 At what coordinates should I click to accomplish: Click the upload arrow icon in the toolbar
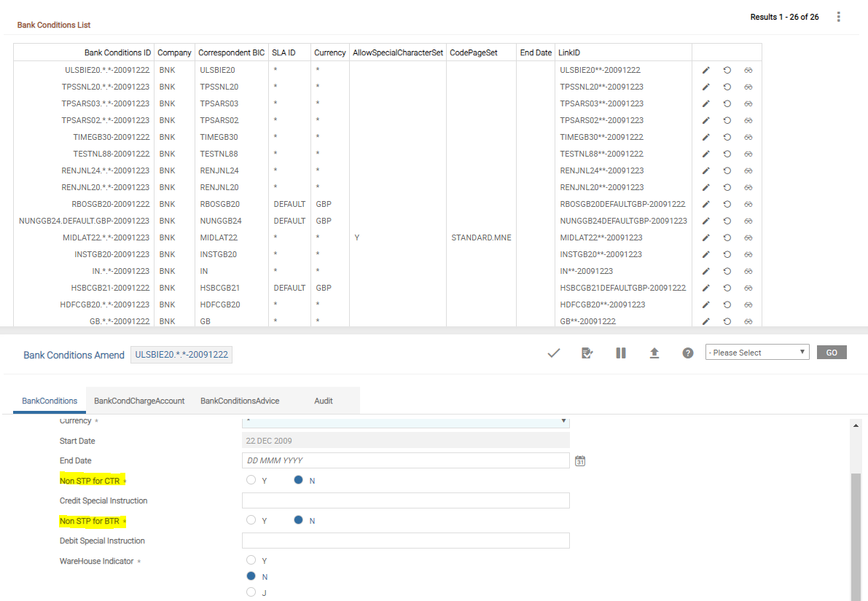pos(654,353)
